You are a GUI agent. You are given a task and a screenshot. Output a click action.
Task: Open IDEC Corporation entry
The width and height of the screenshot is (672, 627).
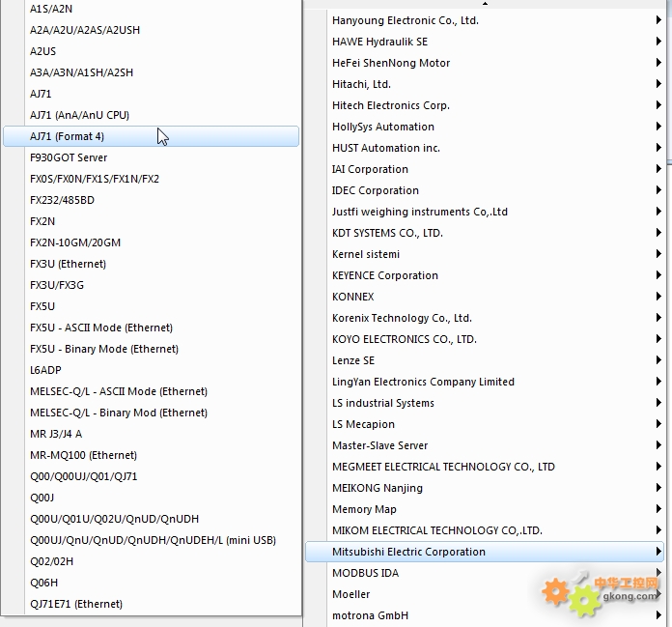[485, 190]
